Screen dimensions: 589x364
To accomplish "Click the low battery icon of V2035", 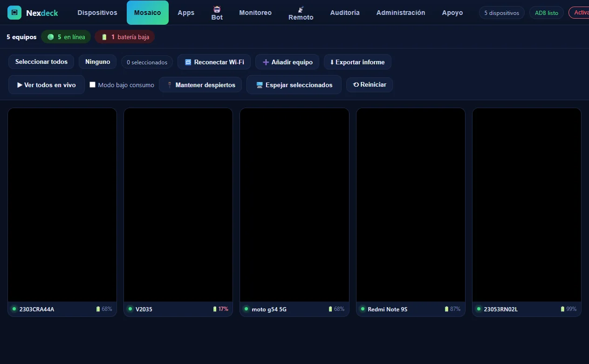I will click(x=215, y=309).
